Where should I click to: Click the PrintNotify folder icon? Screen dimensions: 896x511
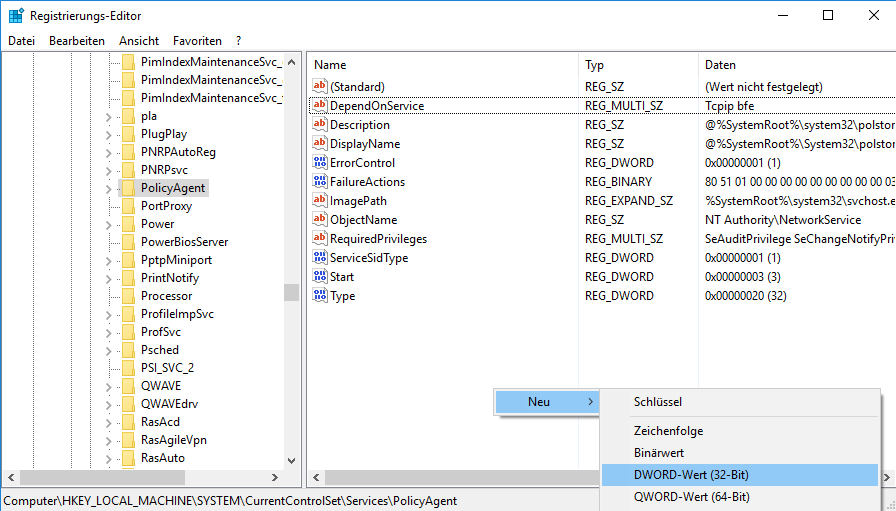(x=129, y=278)
